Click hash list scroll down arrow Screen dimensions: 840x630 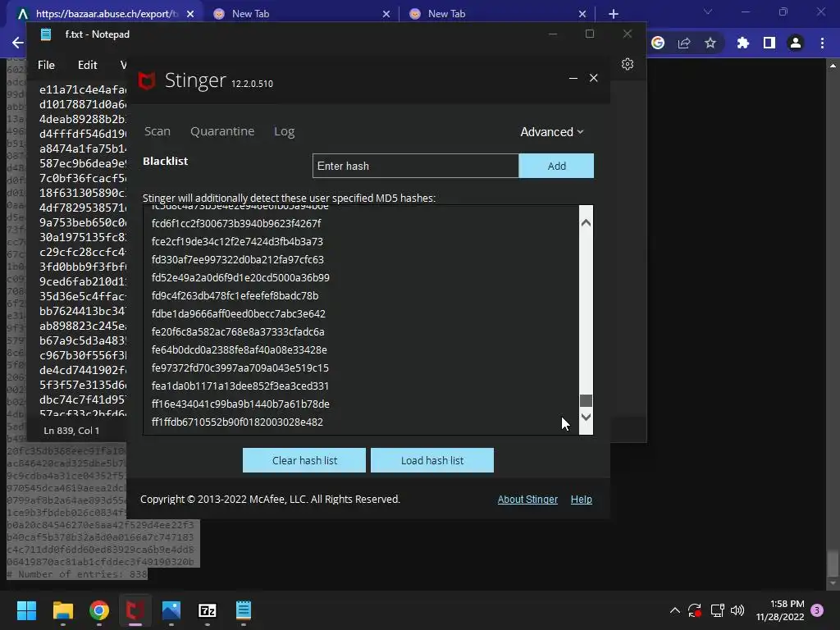[586, 417]
